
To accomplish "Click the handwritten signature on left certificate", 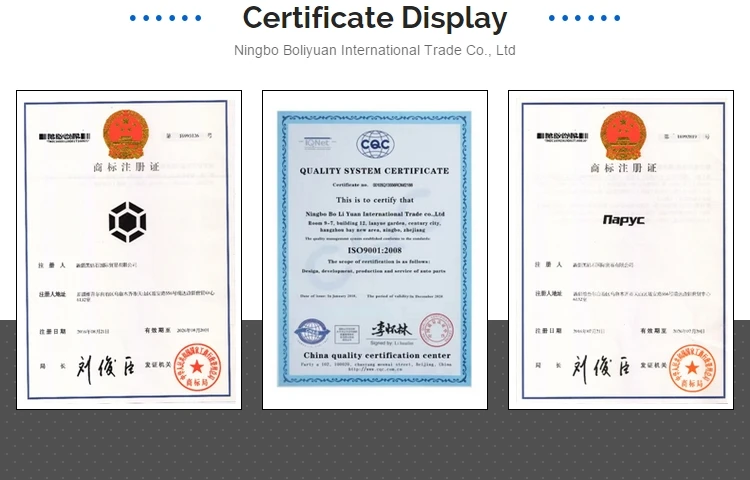I will click(105, 368).
